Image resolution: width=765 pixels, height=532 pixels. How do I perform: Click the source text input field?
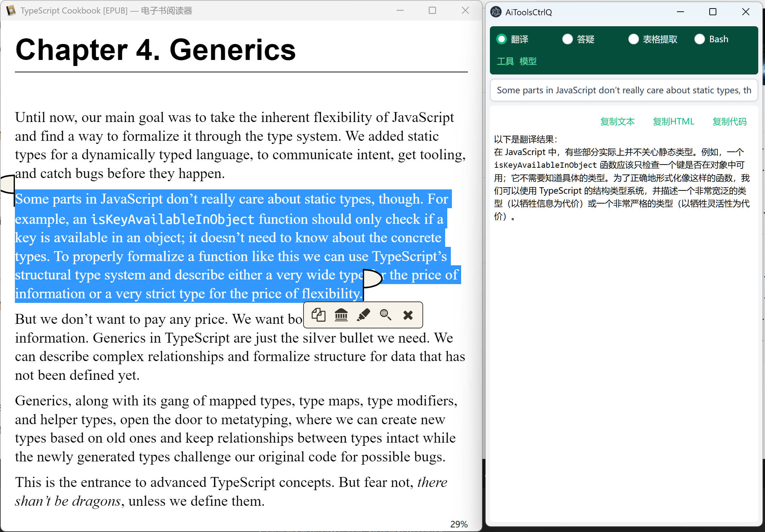click(624, 90)
